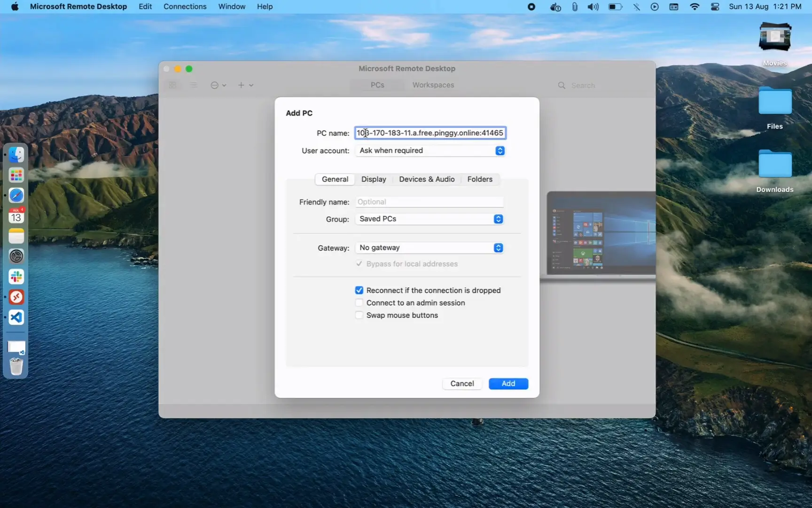812x508 pixels.
Task: Open the Window menu
Action: (232, 7)
